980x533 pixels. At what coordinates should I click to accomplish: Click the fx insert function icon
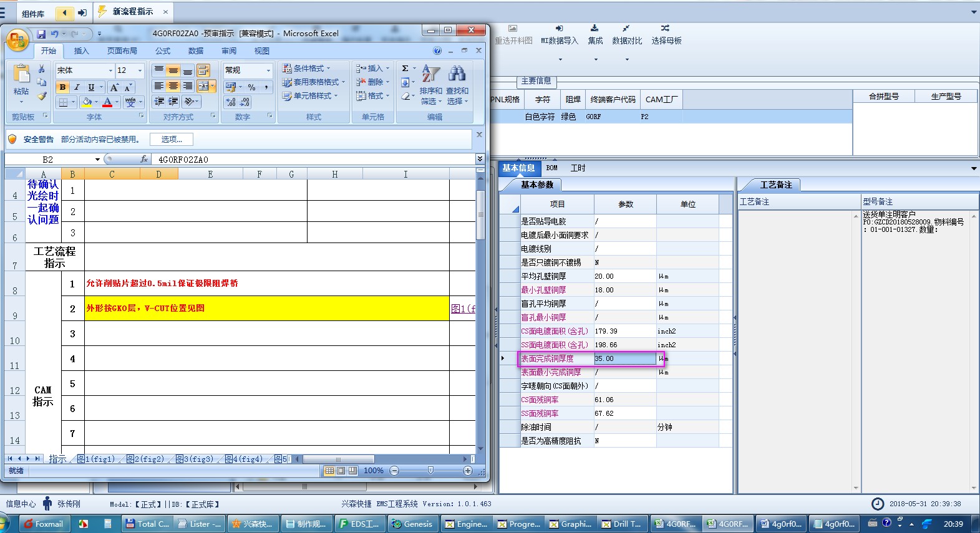pyautogui.click(x=144, y=160)
